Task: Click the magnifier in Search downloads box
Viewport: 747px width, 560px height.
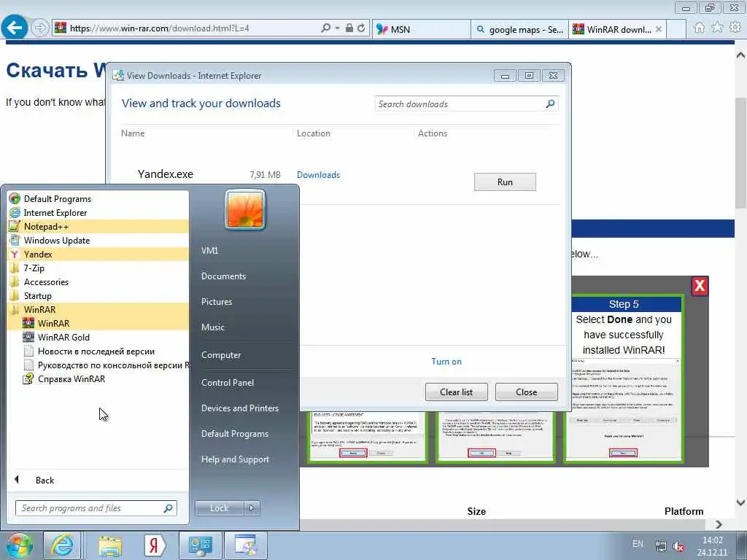Action: coord(550,104)
